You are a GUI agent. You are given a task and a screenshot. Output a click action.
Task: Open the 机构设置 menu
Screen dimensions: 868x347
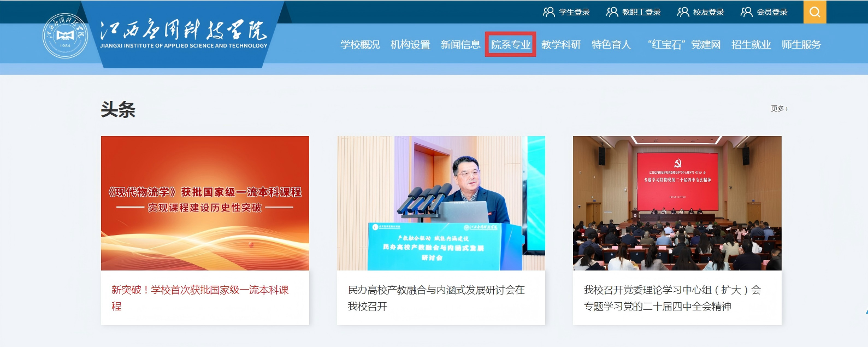tap(410, 45)
